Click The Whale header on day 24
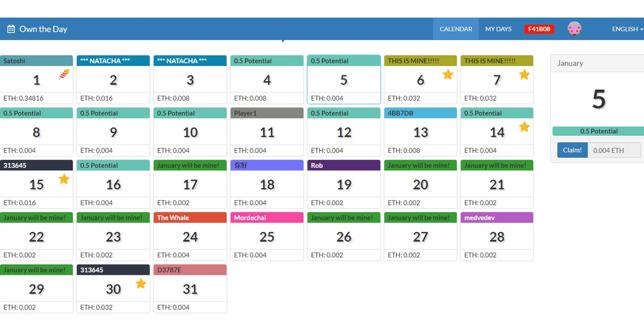Image resolution: width=644 pixels, height=322 pixels. [190, 217]
